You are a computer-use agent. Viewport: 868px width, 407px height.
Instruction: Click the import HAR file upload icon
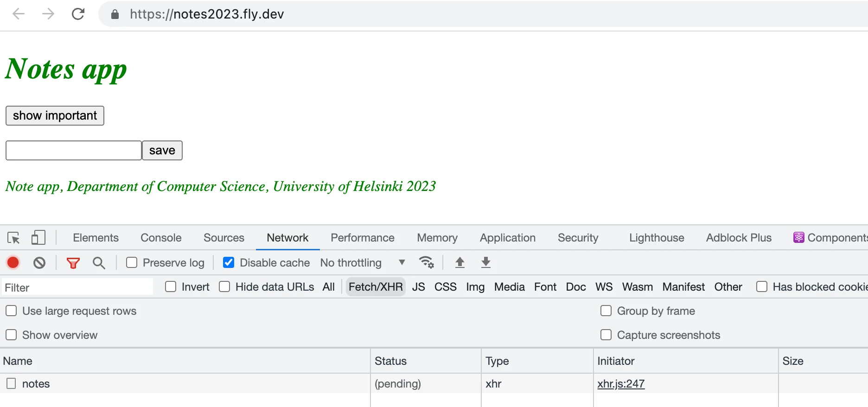pyautogui.click(x=460, y=262)
